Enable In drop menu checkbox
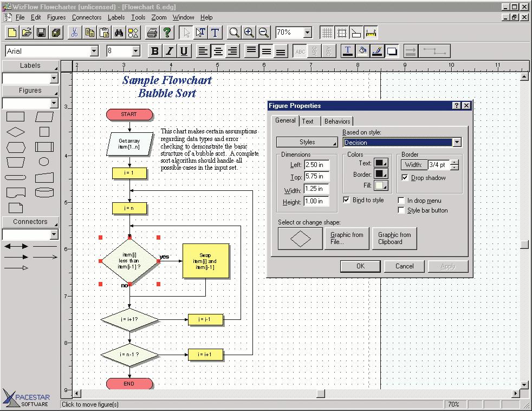This screenshot has height=411, width=532. pos(401,201)
